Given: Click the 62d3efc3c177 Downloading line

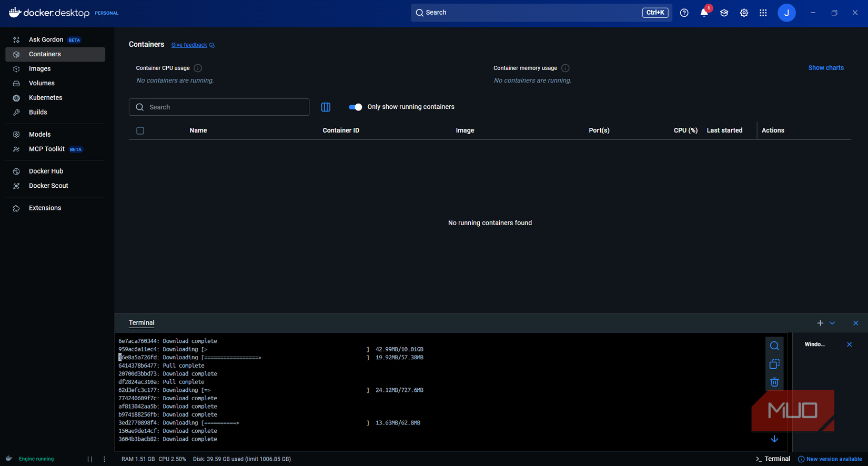Looking at the screenshot, I should point(271,390).
